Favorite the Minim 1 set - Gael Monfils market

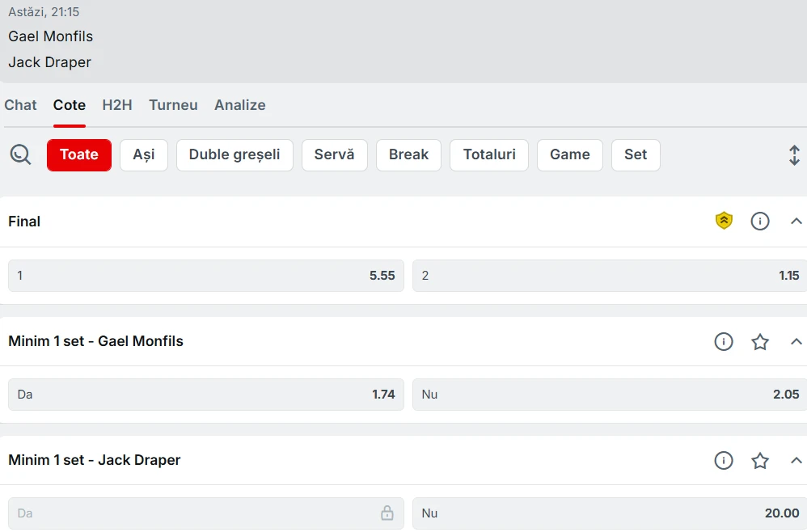click(x=759, y=342)
